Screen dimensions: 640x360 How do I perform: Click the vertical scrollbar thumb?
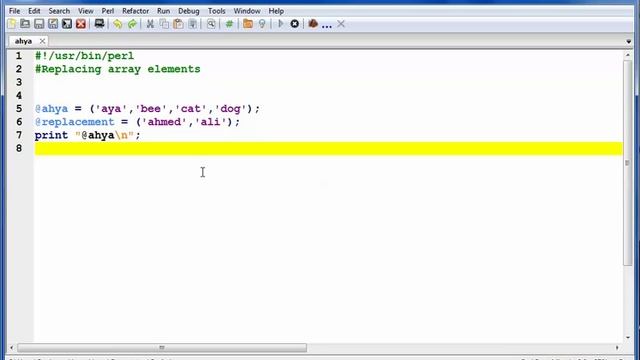pos(628,163)
